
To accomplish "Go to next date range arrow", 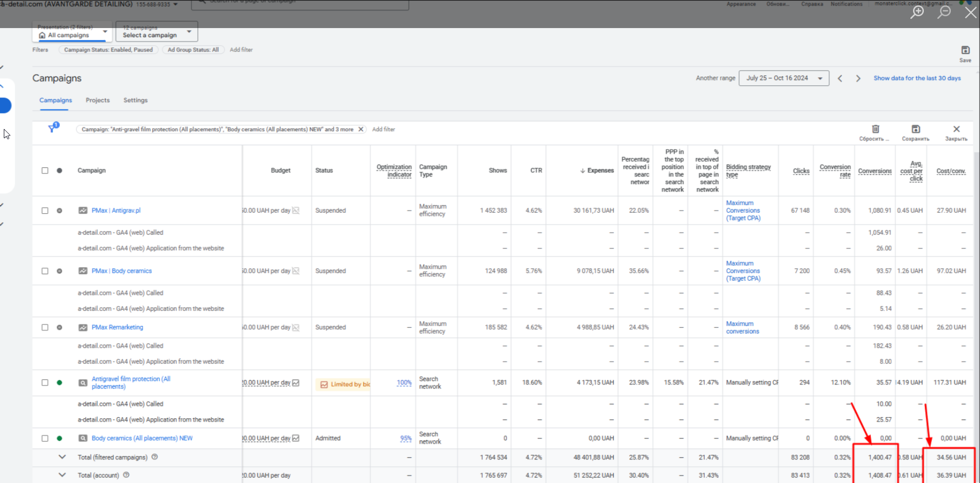I will point(858,78).
